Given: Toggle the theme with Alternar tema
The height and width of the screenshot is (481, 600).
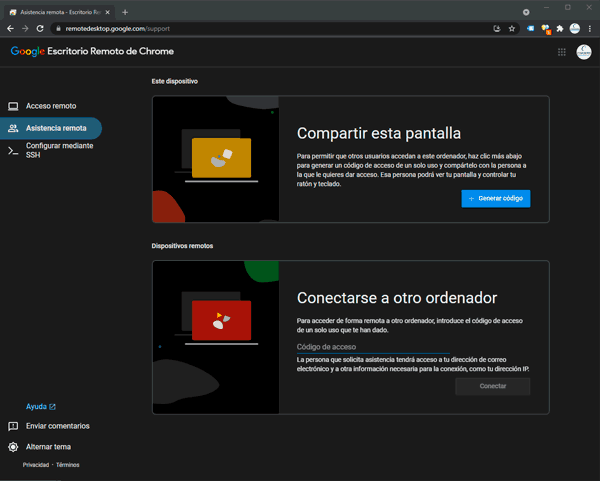Looking at the screenshot, I should pyautogui.click(x=48, y=447).
